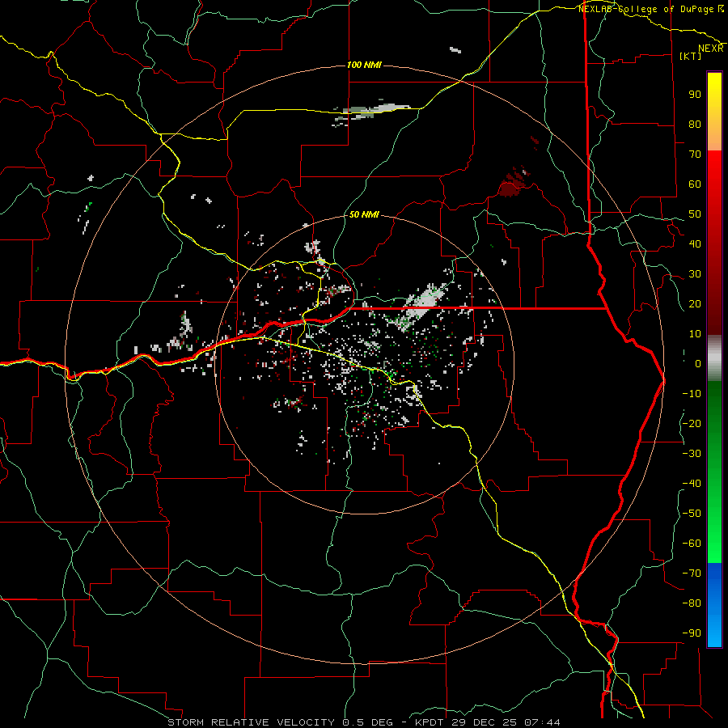Select the 20 value on the velocity scale
Image resolution: width=728 pixels, height=728 pixels.
(x=695, y=303)
